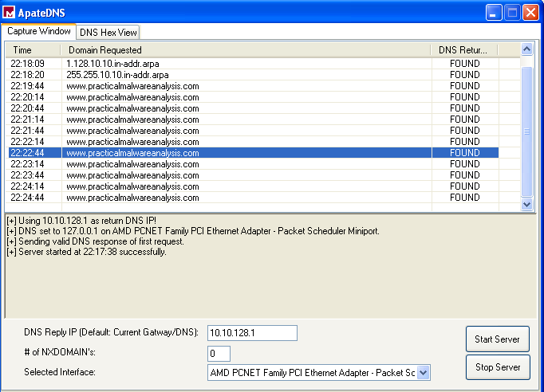
Task: Switch to the DNS Hex View tab
Action: click(x=108, y=33)
